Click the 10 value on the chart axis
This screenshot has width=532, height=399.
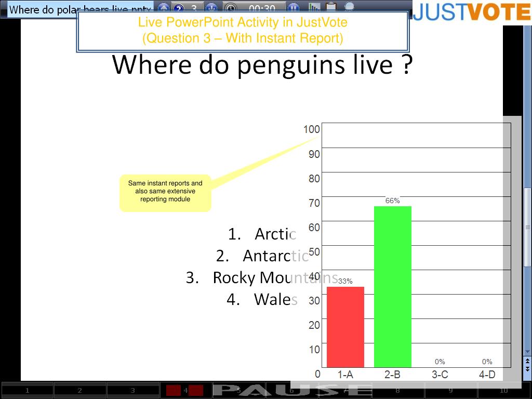point(314,349)
